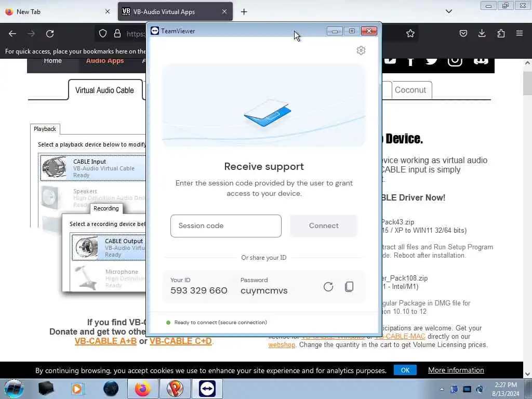Refresh the TeamViewer password

(x=328, y=287)
